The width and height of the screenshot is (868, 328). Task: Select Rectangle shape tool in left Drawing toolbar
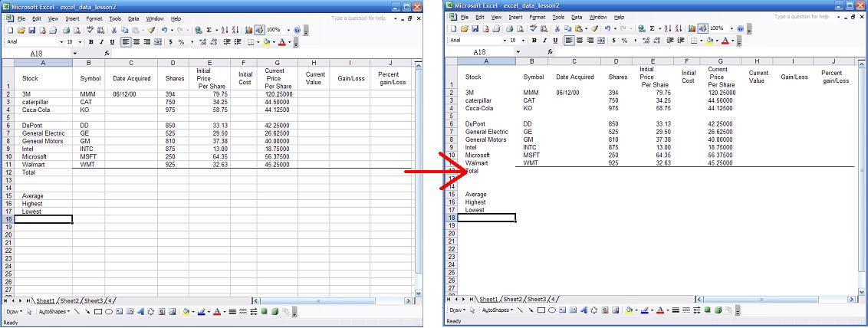98,311
